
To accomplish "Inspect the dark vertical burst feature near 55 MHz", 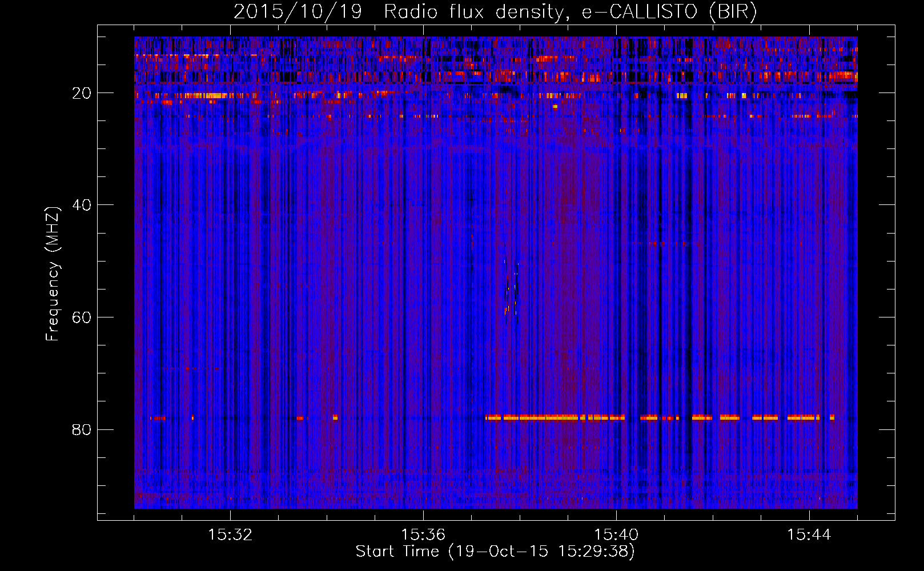I will point(511,291).
